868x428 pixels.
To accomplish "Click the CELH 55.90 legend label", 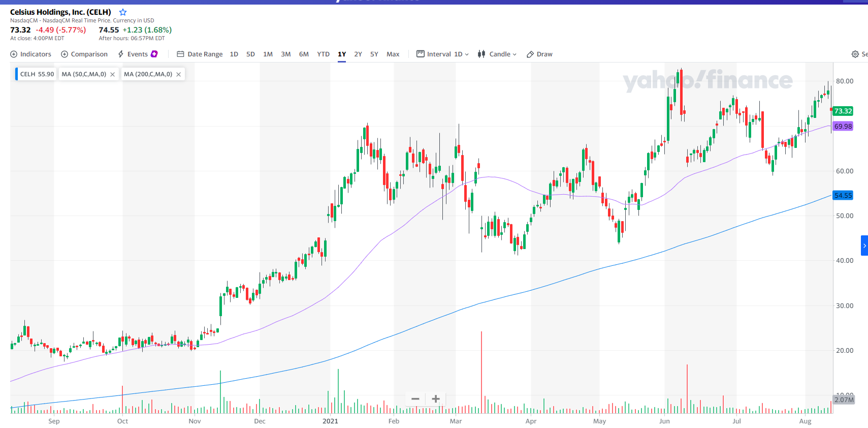I will [x=37, y=74].
